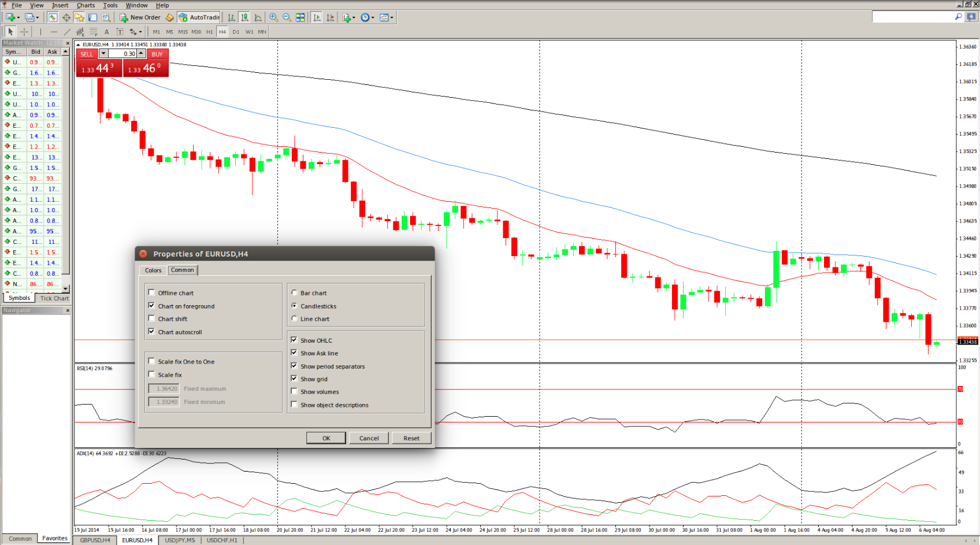Click the lot volume input field
Viewport: 980px width, 545px height.
(122, 54)
